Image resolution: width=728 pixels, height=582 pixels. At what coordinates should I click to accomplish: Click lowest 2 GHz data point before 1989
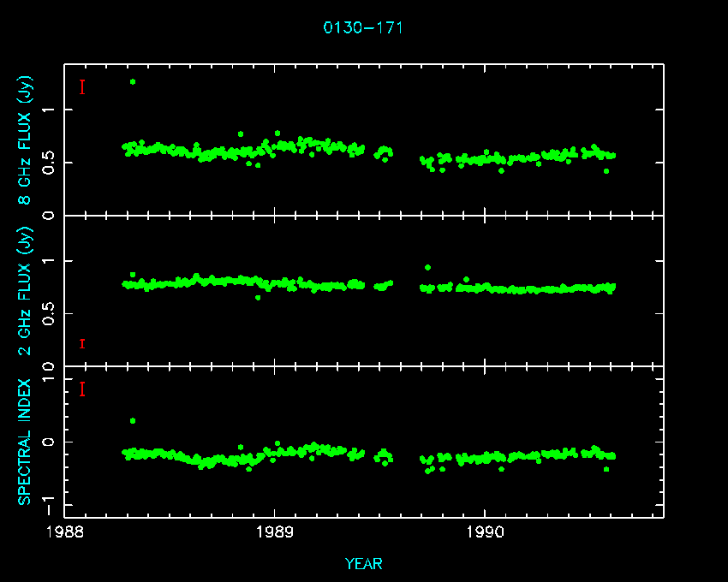point(258,297)
